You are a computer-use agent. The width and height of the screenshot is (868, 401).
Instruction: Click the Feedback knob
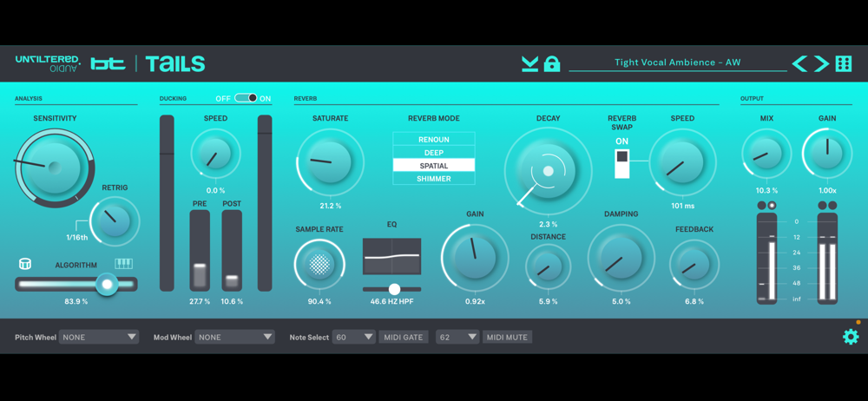[x=694, y=266]
